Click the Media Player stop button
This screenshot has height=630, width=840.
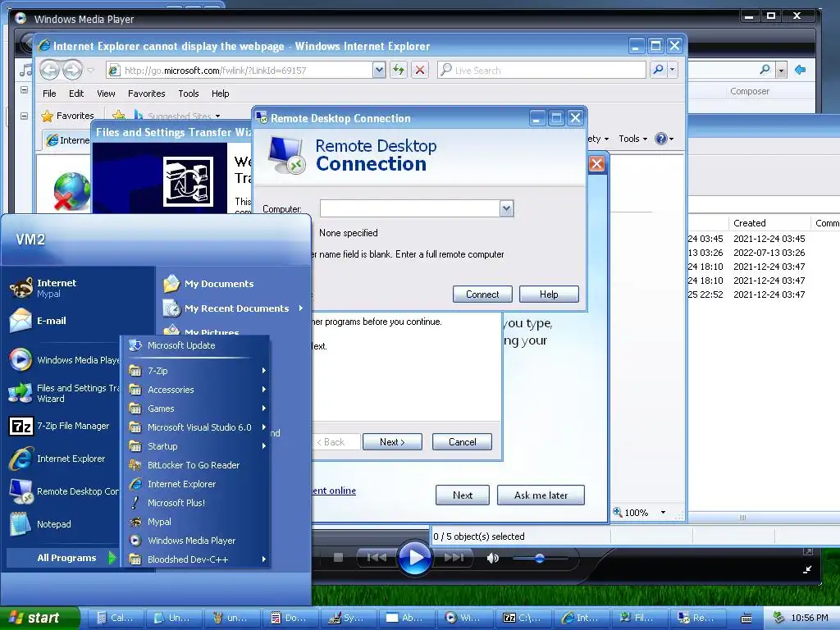(338, 558)
